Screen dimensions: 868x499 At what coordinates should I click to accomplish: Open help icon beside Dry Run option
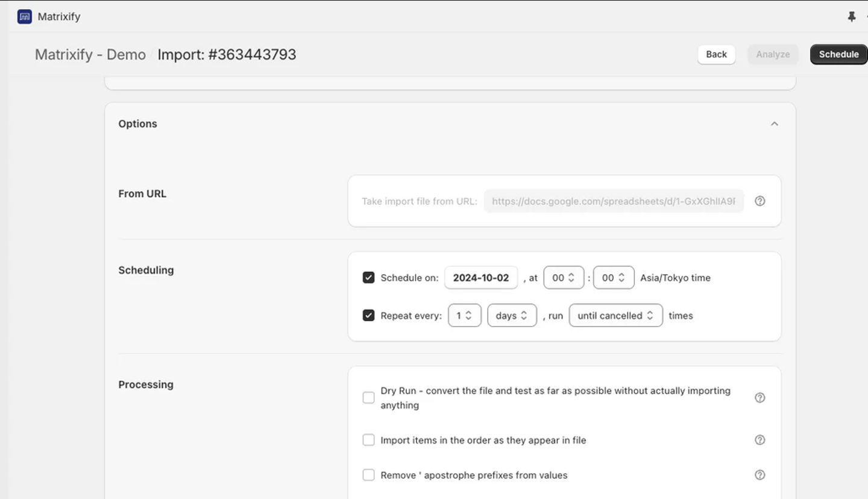click(x=760, y=398)
